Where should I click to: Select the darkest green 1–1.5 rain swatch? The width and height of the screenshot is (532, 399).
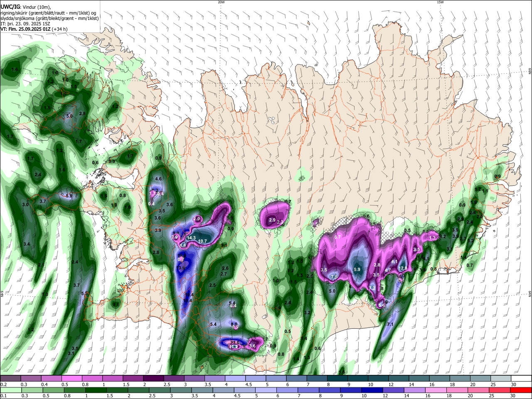click(x=96, y=390)
